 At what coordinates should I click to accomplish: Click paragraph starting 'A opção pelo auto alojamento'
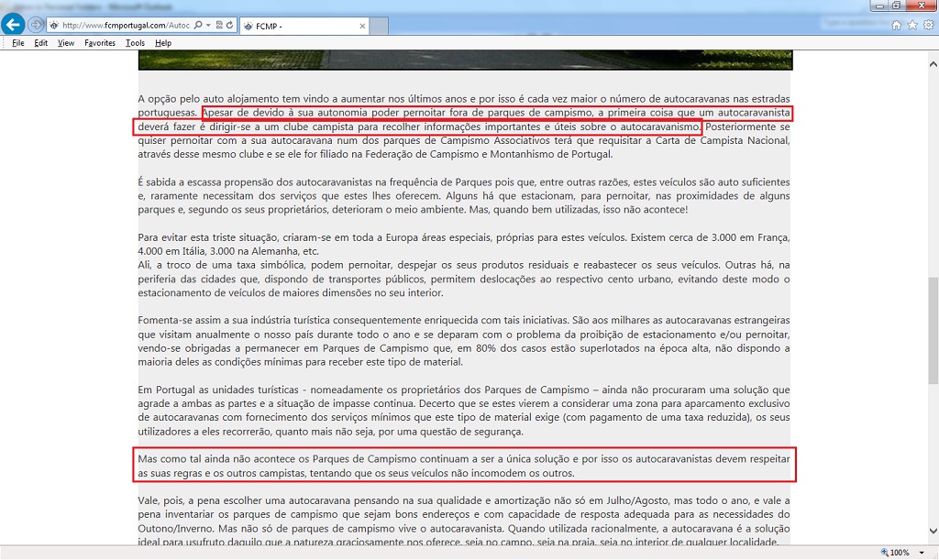[463, 126]
